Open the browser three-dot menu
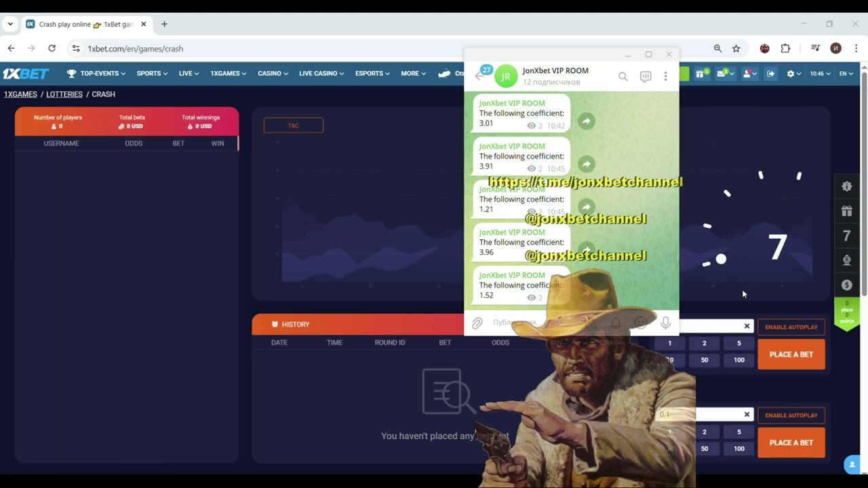The width and height of the screenshot is (868, 488). (x=856, y=49)
